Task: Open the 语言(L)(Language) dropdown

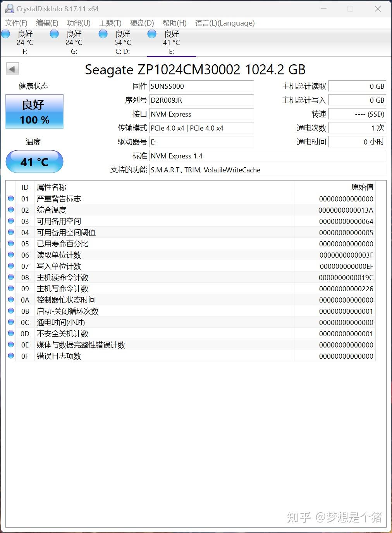Action: (224, 23)
